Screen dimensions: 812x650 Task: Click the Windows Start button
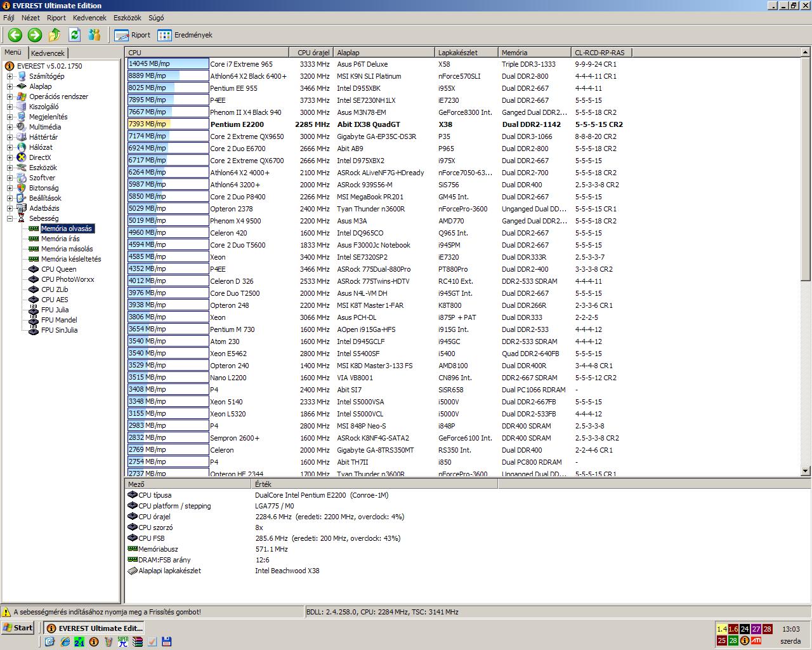click(18, 628)
